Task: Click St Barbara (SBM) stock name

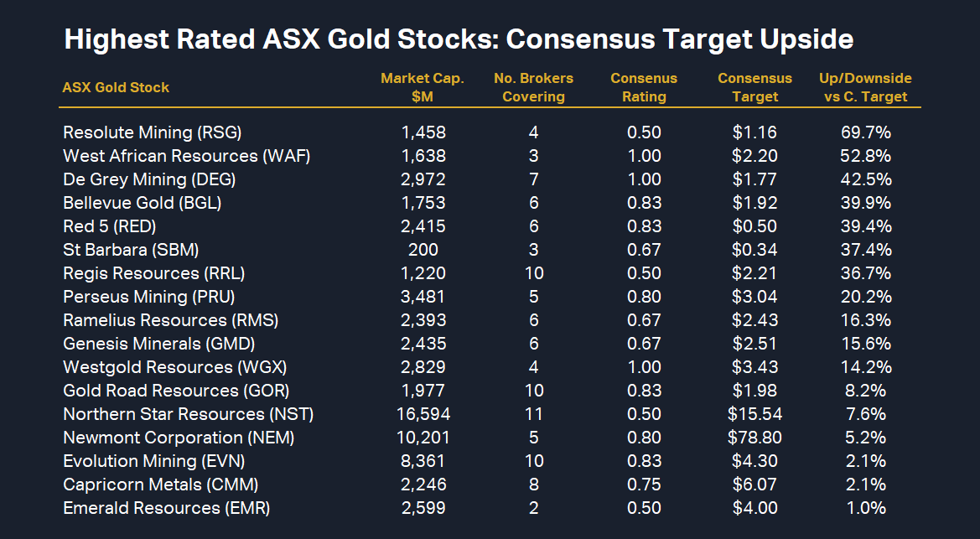Action: coord(131,250)
